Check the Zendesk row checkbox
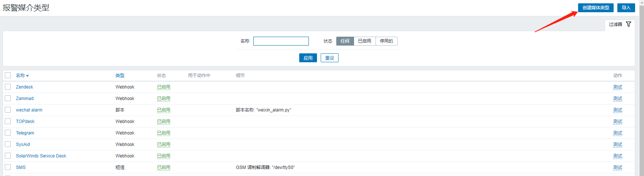 pos(8,87)
